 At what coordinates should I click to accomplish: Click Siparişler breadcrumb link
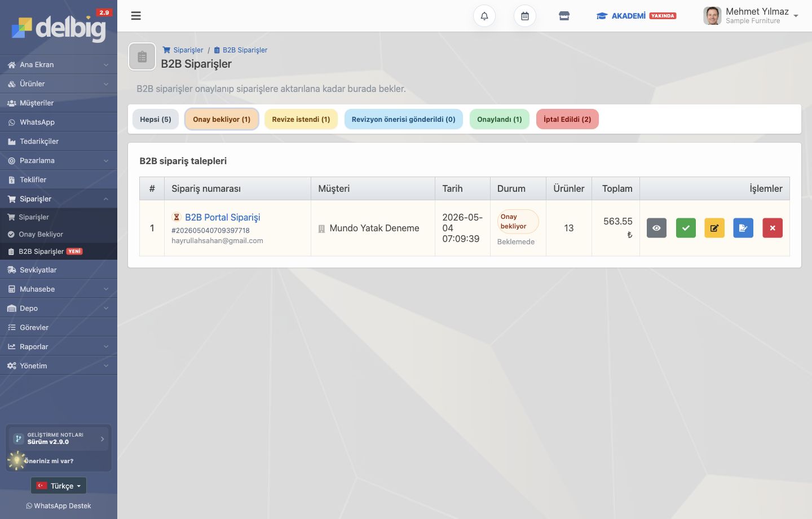point(183,50)
